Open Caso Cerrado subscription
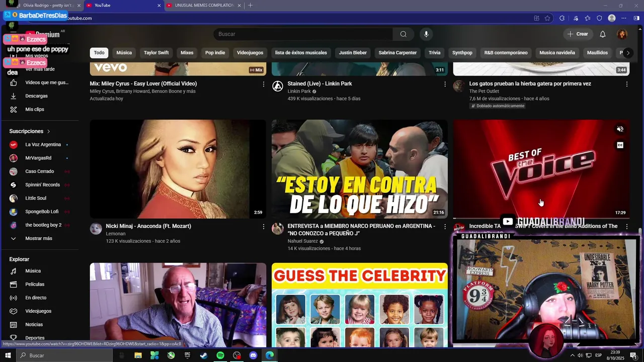The height and width of the screenshot is (362, 644). pos(39,171)
